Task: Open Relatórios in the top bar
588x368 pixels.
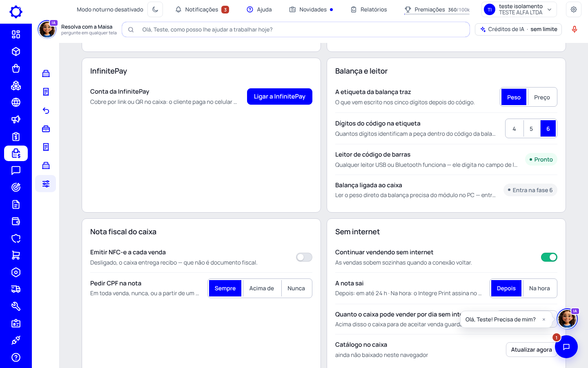Action: (369, 9)
